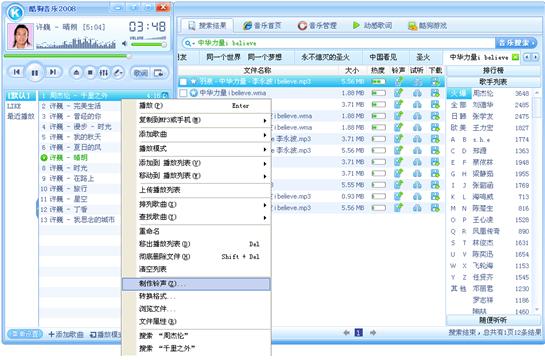
Task: Select the 火爆 singer category
Action: tap(459, 93)
